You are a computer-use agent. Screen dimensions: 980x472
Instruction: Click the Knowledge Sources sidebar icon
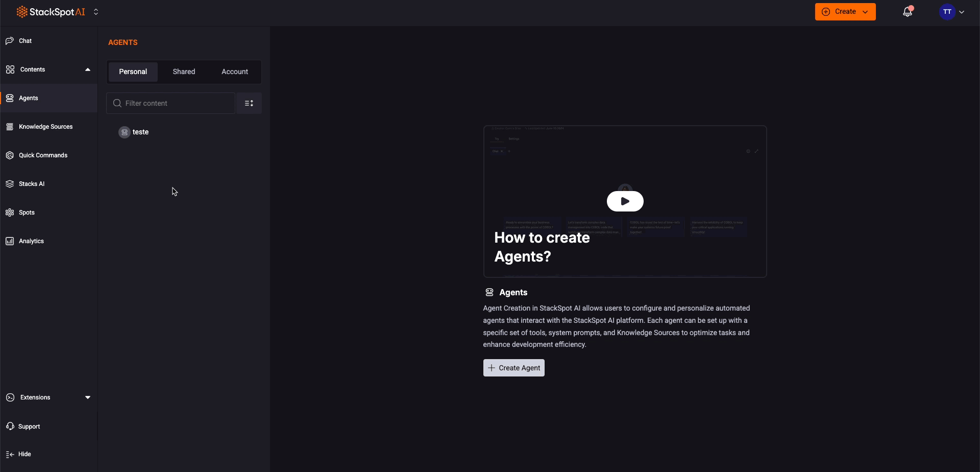10,127
